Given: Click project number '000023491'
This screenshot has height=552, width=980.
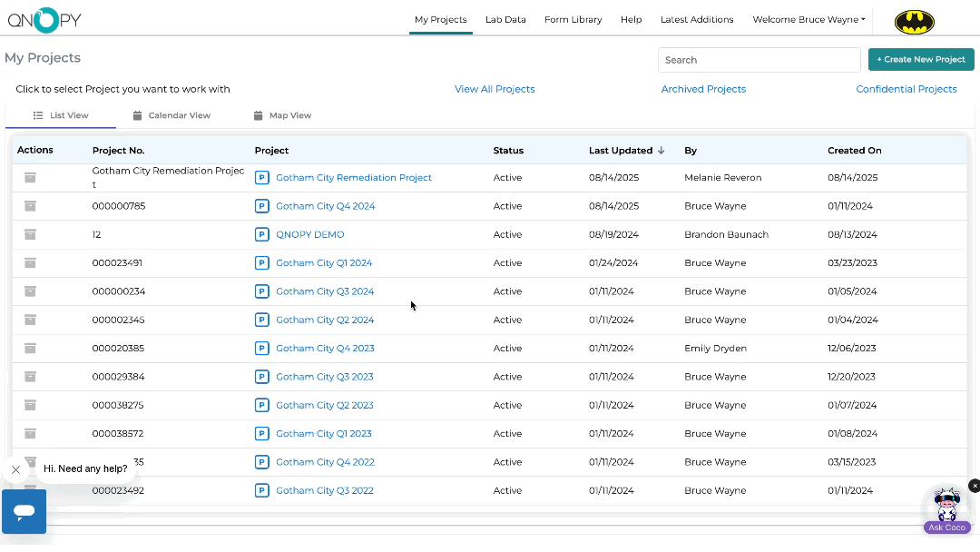Looking at the screenshot, I should coord(117,262).
